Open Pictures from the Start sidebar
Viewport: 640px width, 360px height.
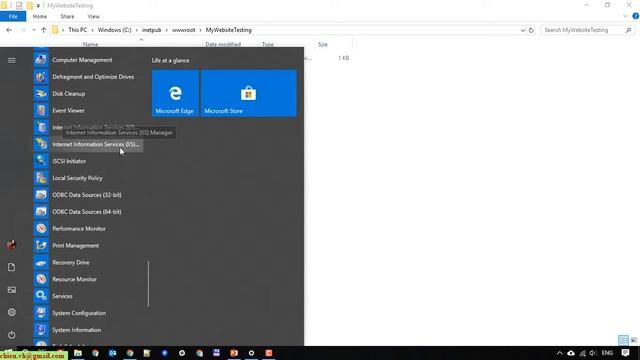click(11, 290)
